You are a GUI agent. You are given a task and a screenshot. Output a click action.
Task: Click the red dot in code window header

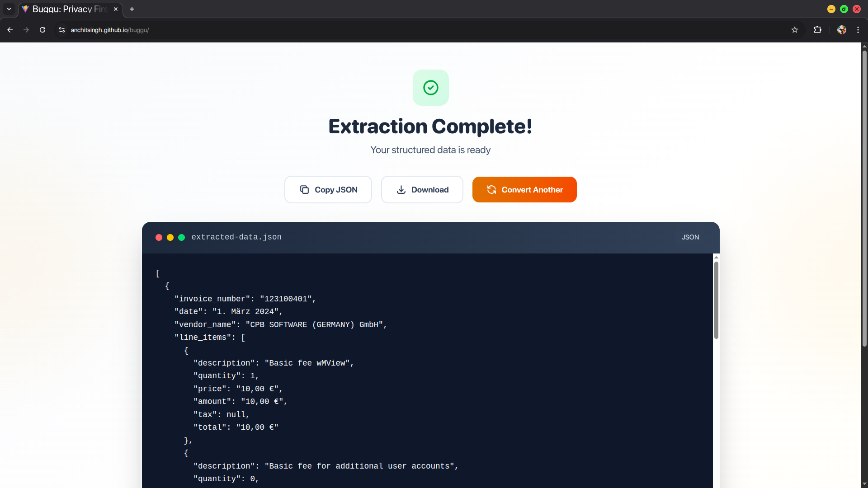tap(159, 238)
